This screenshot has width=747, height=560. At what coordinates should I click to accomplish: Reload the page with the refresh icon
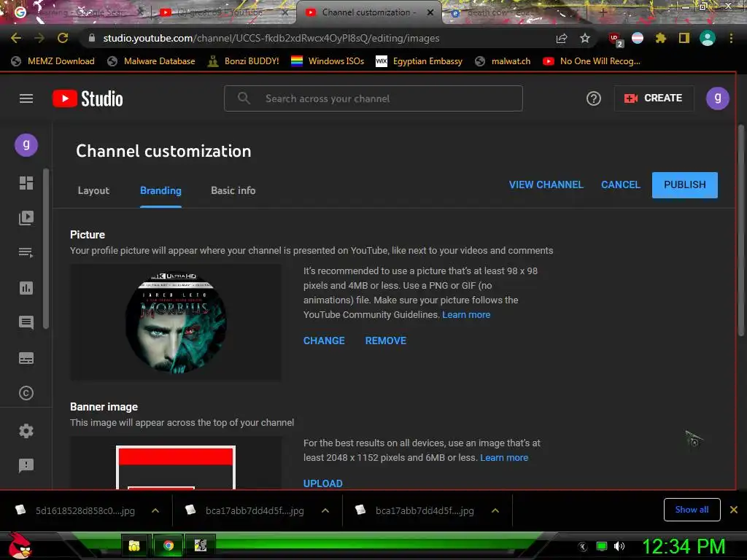[x=63, y=38]
